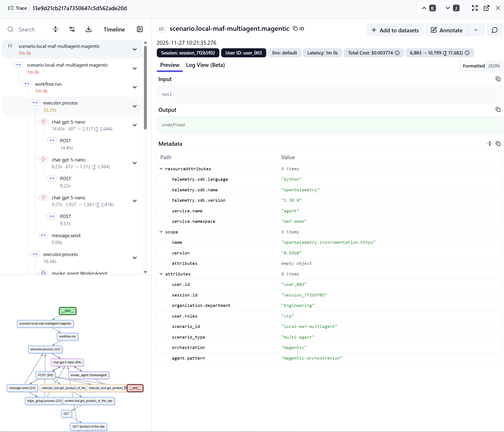Open the comments speech bubble icon
Viewport: 504px width, 432px height.
pyautogui.click(x=494, y=30)
